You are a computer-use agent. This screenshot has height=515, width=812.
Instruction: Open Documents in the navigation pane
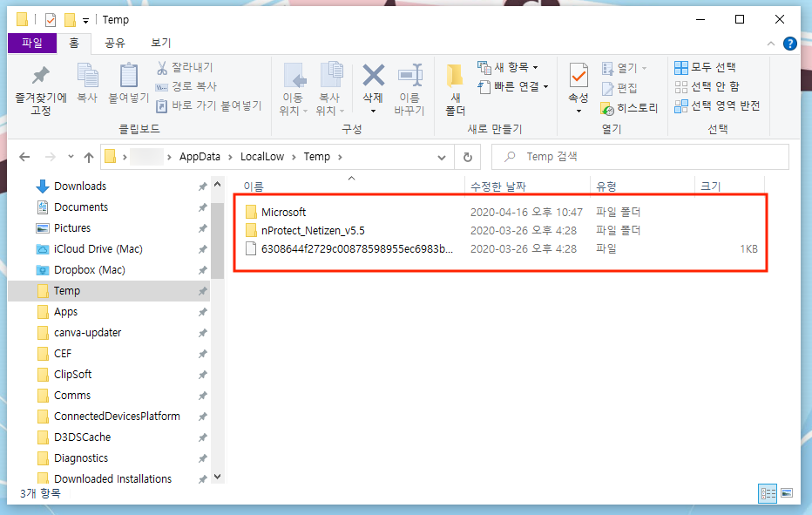[x=81, y=207]
